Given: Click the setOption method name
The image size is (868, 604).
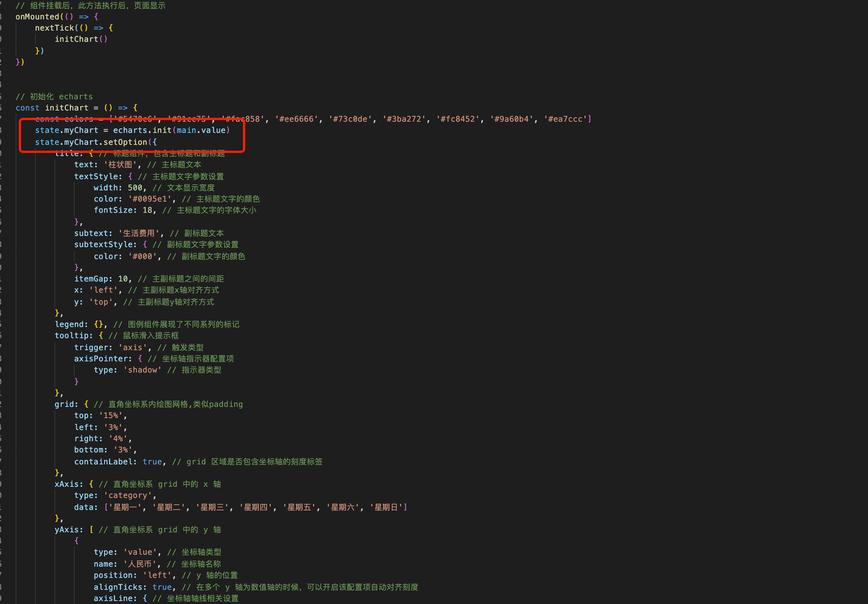Looking at the screenshot, I should 125,142.
